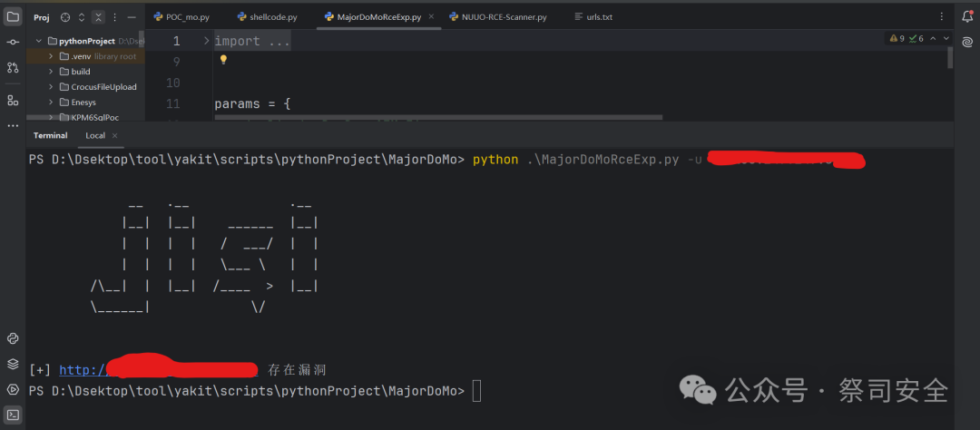Open the Structure tool window

13,100
